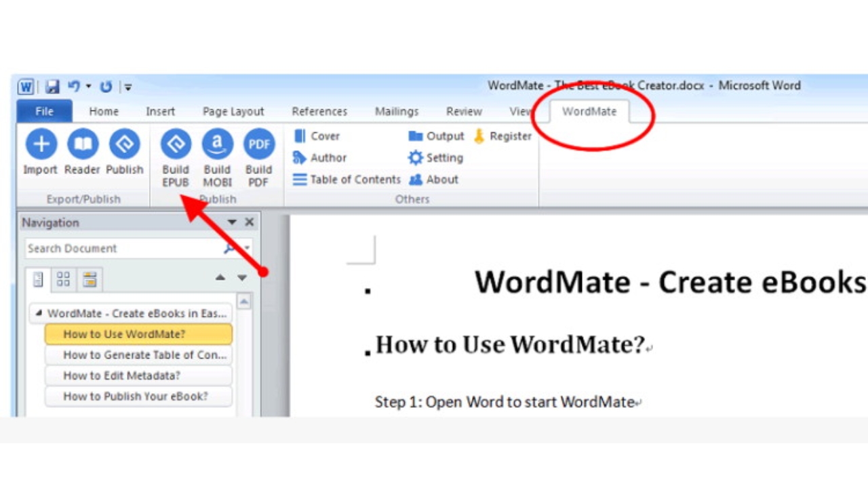Click the Undo icon
This screenshot has height=488, width=868.
click(74, 87)
